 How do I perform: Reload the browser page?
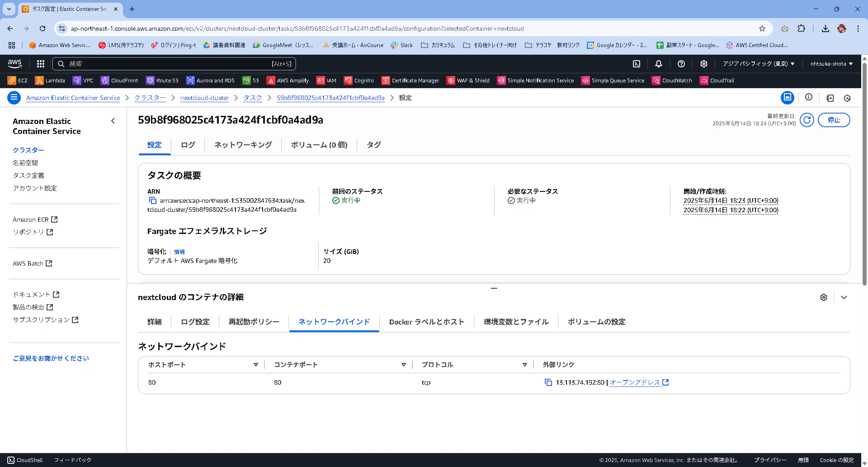tap(42, 29)
